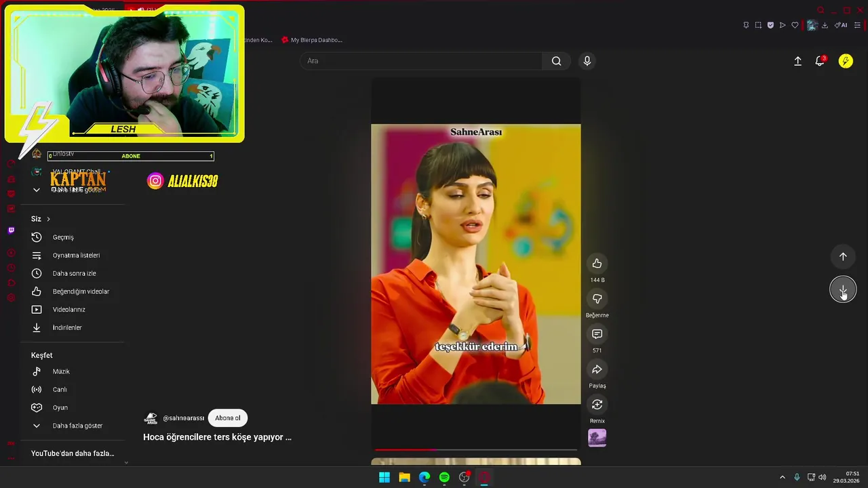Open the My Blerpa Dashboard bookmark
The image size is (868, 488).
(x=312, y=40)
